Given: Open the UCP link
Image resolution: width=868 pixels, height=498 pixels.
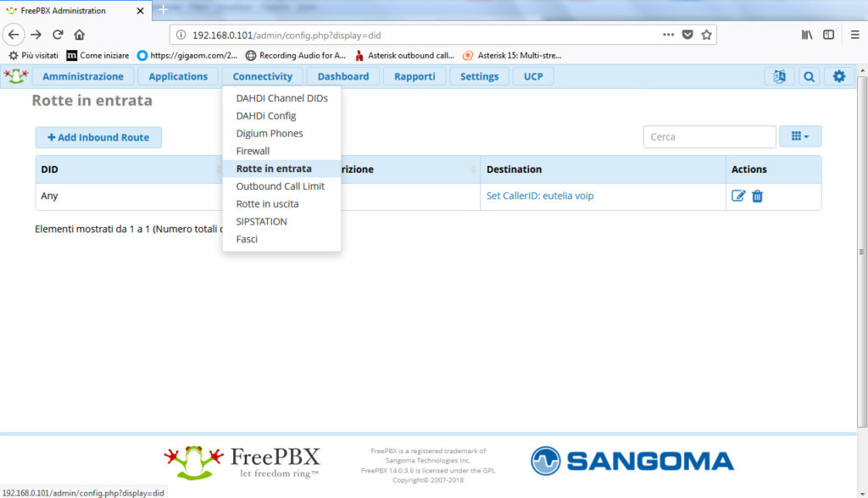Looking at the screenshot, I should [534, 76].
